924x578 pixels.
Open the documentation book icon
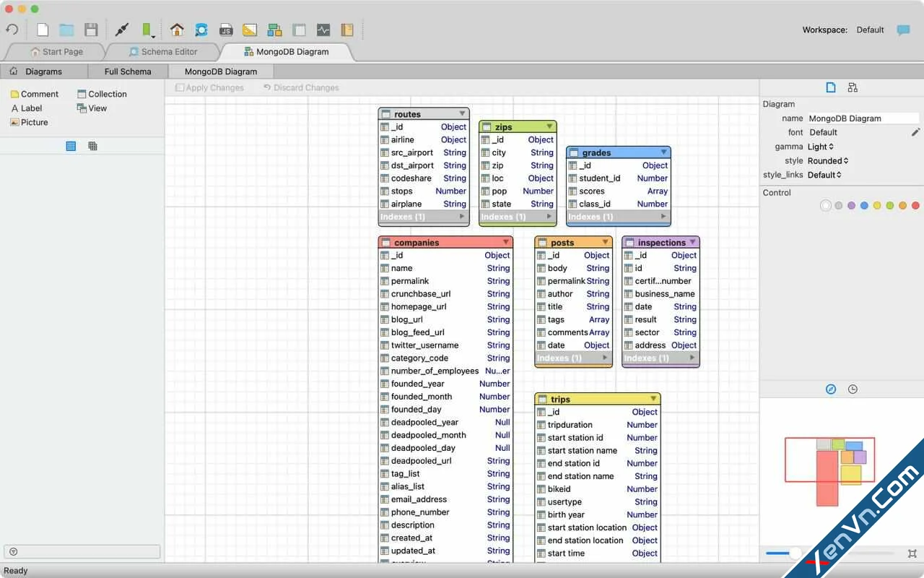(347, 30)
